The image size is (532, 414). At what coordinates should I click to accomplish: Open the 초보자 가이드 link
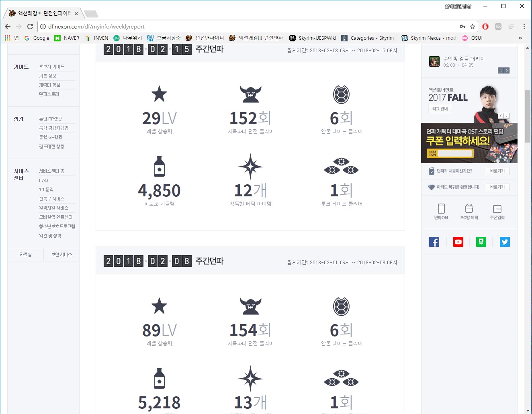[x=51, y=67]
